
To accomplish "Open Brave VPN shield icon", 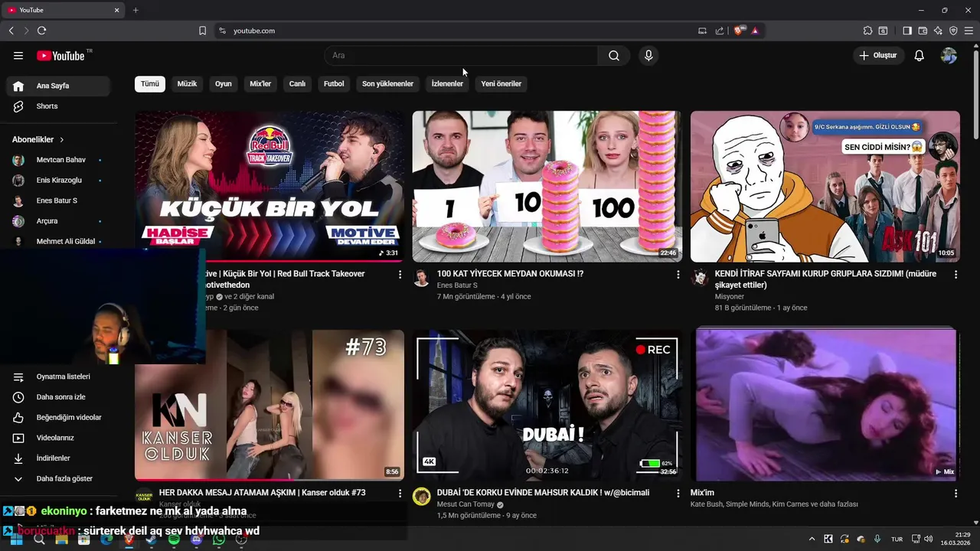I will pyautogui.click(x=953, y=31).
